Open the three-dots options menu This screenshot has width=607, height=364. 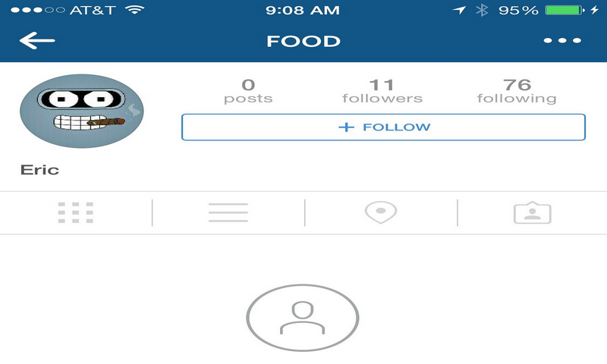[x=562, y=40]
